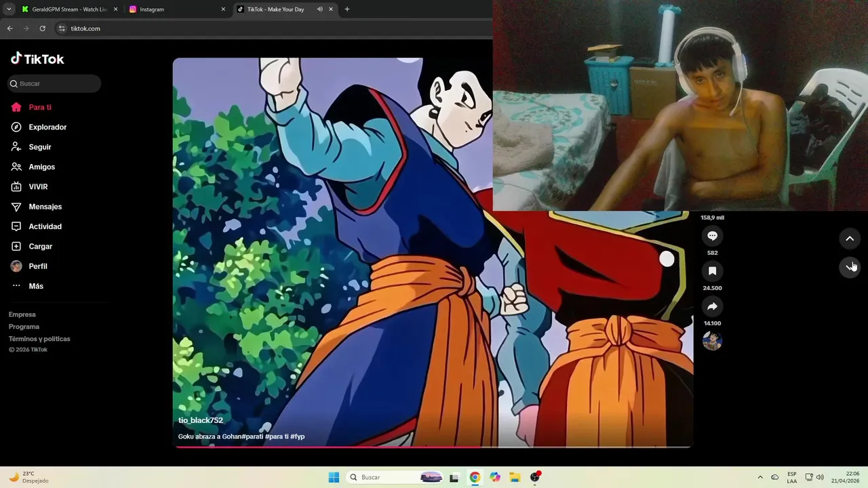Close the Instagram tab
Viewport: 868px width, 488px height.
coord(223,9)
